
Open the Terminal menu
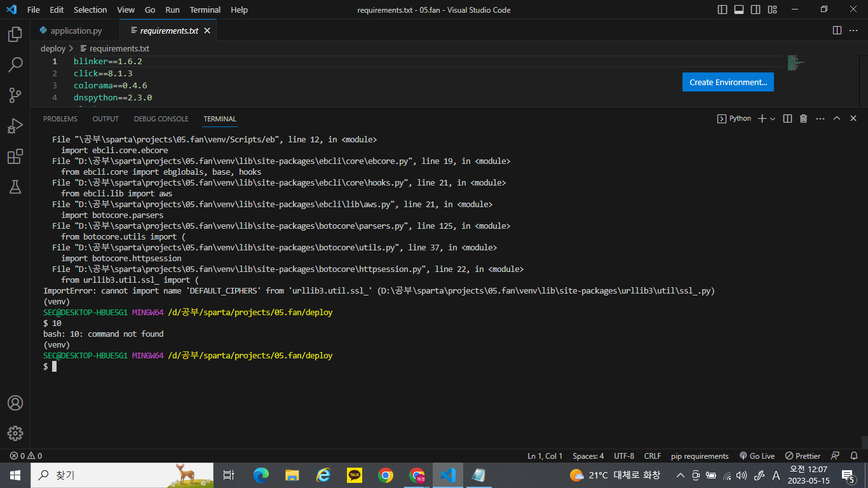(205, 10)
